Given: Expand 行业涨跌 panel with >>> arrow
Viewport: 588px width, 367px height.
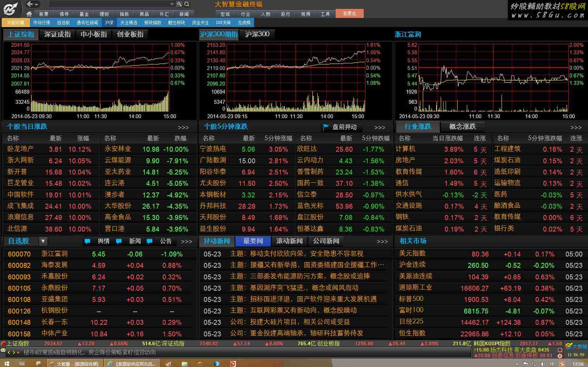Looking at the screenshot, I should 576,127.
